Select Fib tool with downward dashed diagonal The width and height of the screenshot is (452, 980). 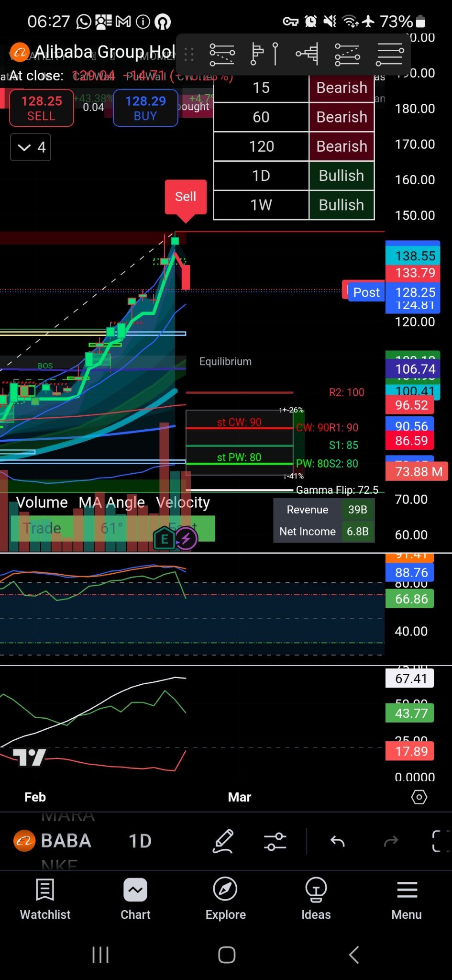point(222,54)
